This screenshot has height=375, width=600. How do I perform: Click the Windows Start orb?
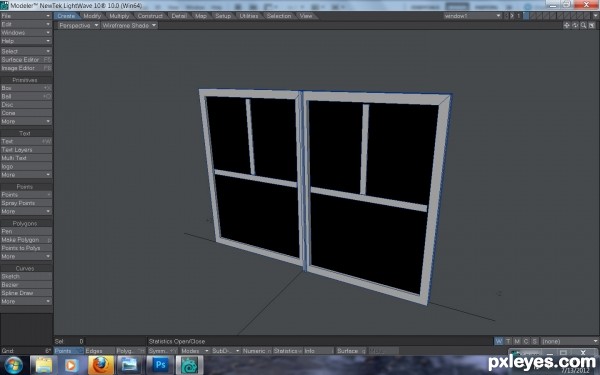14,365
